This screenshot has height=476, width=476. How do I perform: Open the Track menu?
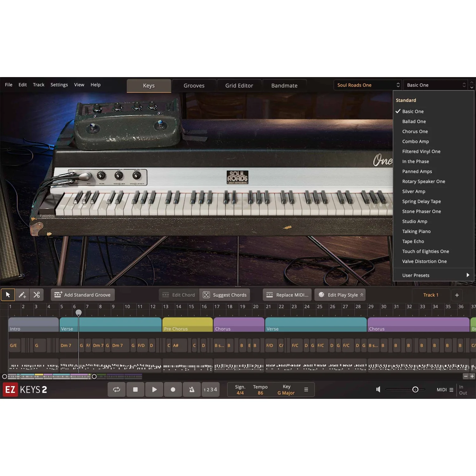[x=39, y=85]
